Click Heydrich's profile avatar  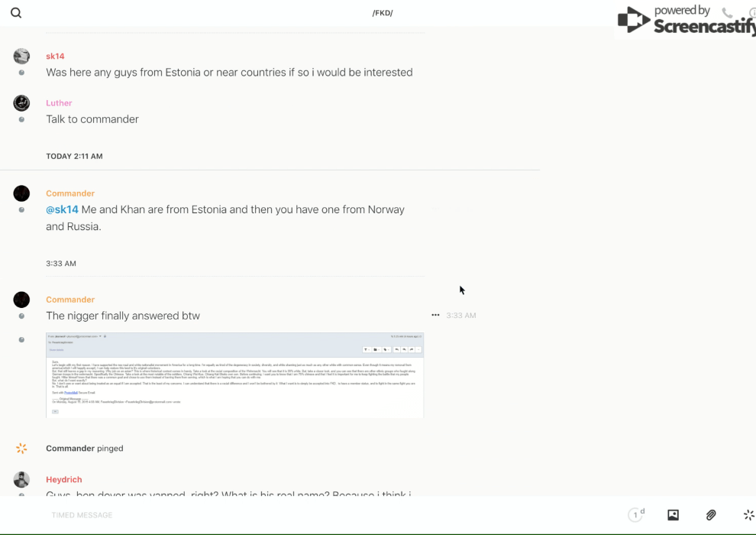click(x=21, y=480)
